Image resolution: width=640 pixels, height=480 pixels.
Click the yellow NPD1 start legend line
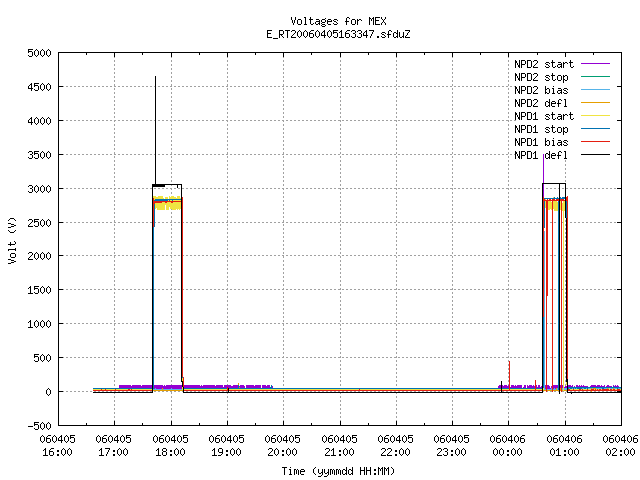pos(596,116)
